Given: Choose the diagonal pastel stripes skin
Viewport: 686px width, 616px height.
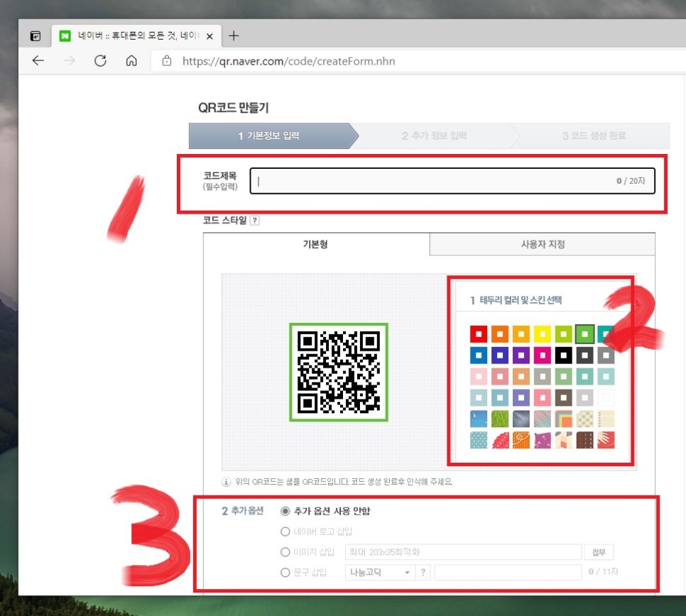Looking at the screenshot, I should click(x=542, y=419).
